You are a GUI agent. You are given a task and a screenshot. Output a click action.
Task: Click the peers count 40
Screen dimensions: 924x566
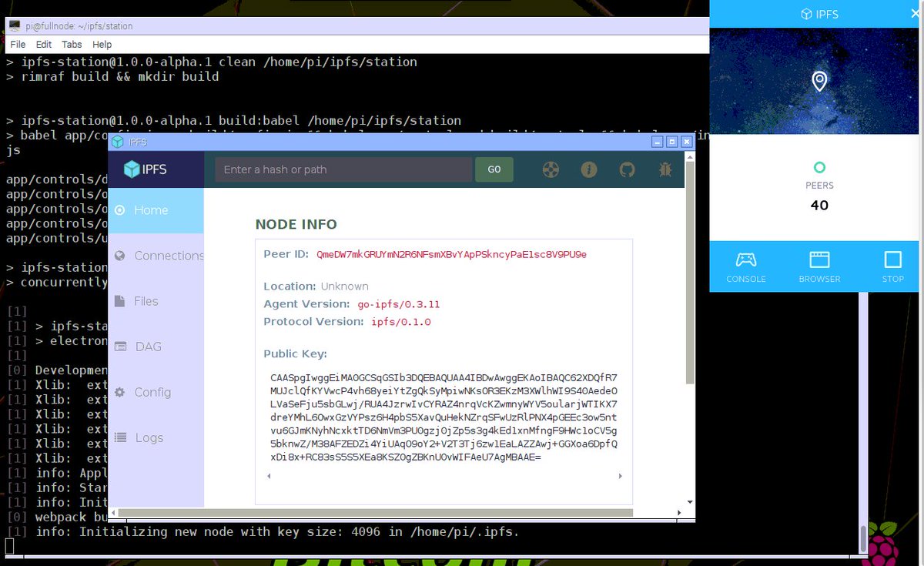tap(819, 205)
